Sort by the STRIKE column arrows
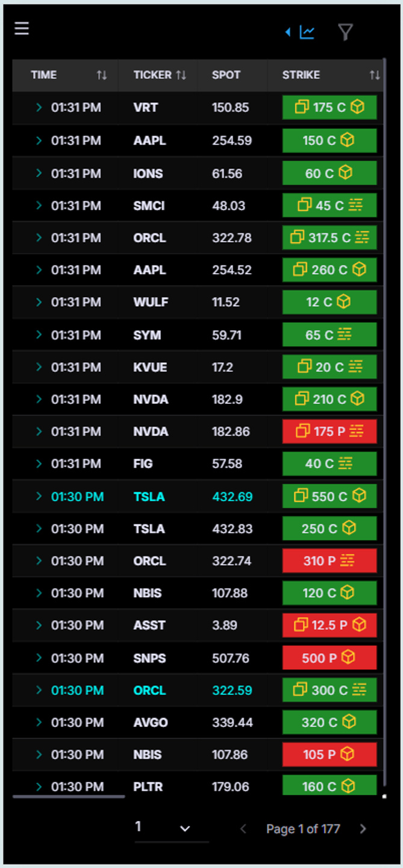403x868 pixels. pyautogui.click(x=375, y=75)
